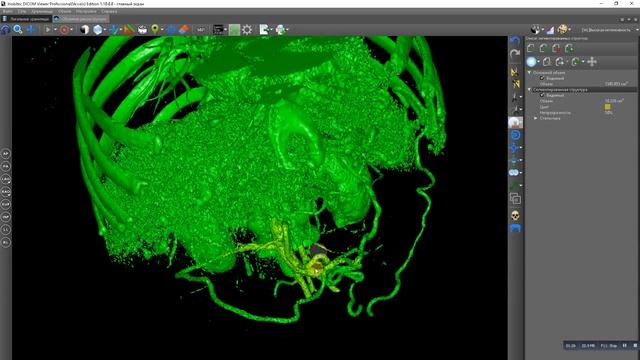640x360 pixels.
Task: Select the lower yellow scissors cut tool
Action: (516, 84)
